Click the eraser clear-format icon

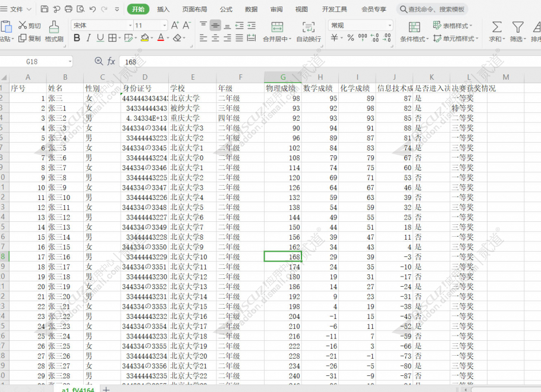pyautogui.click(x=177, y=38)
